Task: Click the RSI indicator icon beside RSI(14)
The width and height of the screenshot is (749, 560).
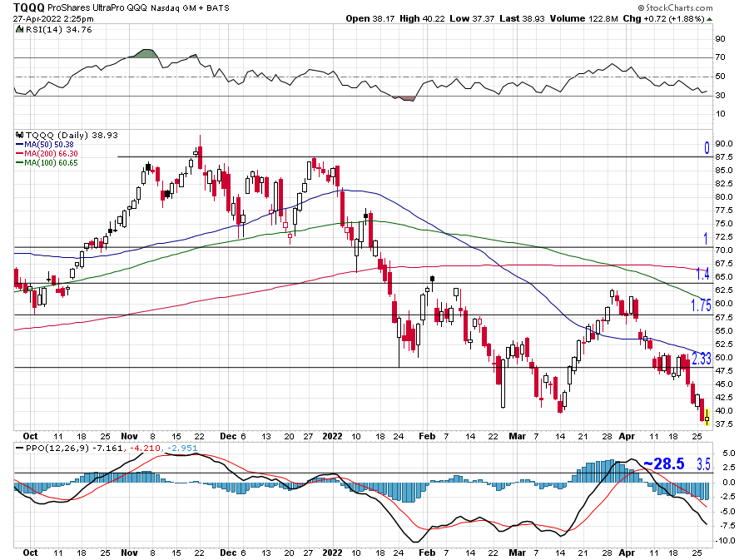Action: pyautogui.click(x=19, y=30)
